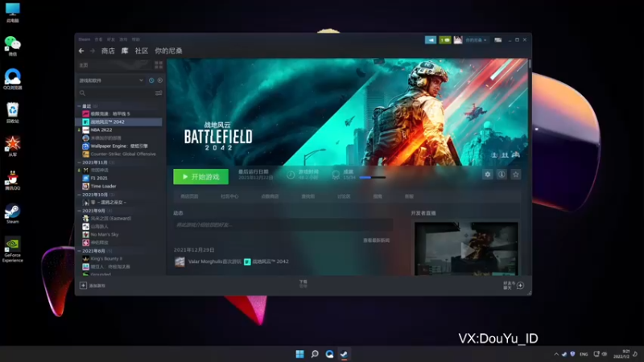This screenshot has height=362, width=644.
Task: Open 此电脑 This PC desktop icon
Action: point(13,12)
